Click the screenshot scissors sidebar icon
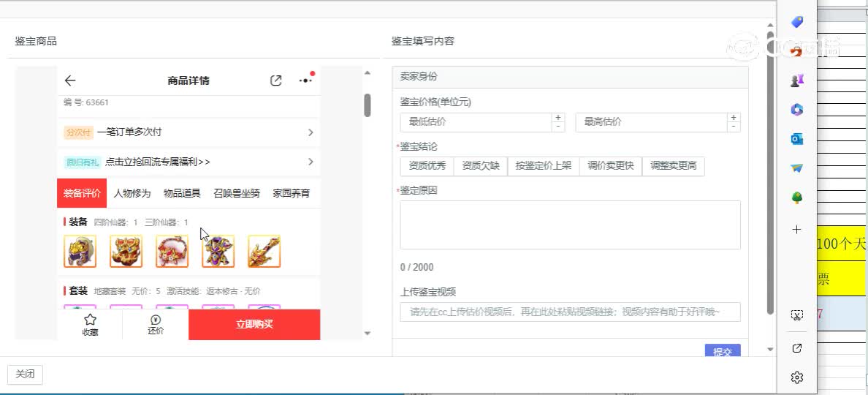 [x=797, y=315]
